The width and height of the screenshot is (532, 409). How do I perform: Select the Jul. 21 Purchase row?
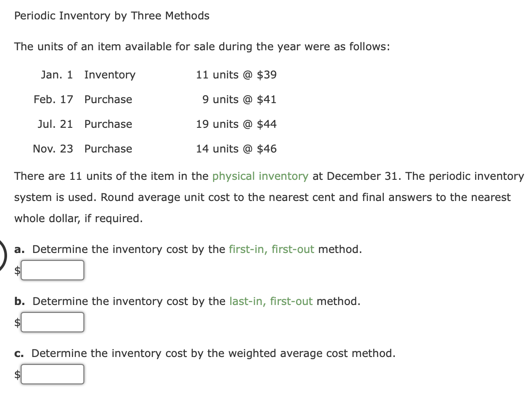132,124
